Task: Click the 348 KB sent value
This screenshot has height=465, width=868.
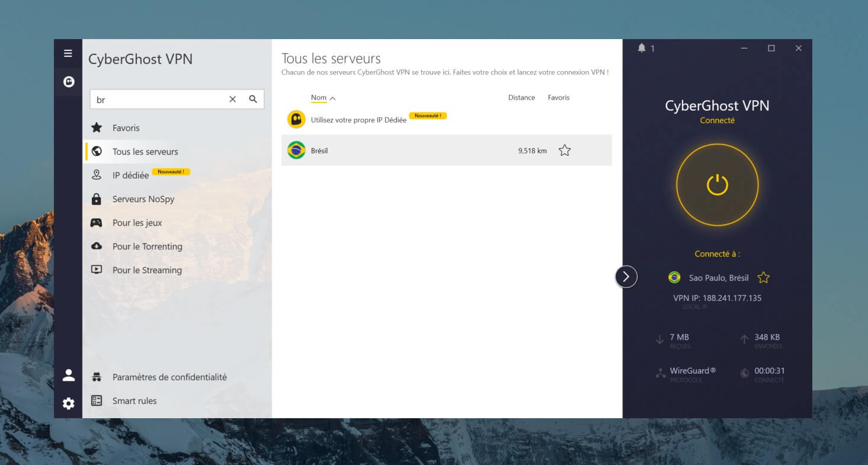Action: click(767, 337)
